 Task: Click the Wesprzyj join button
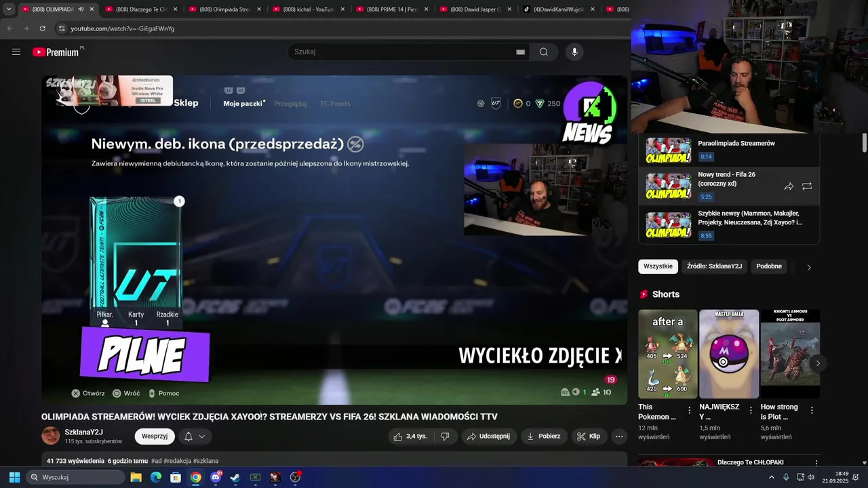point(155,436)
